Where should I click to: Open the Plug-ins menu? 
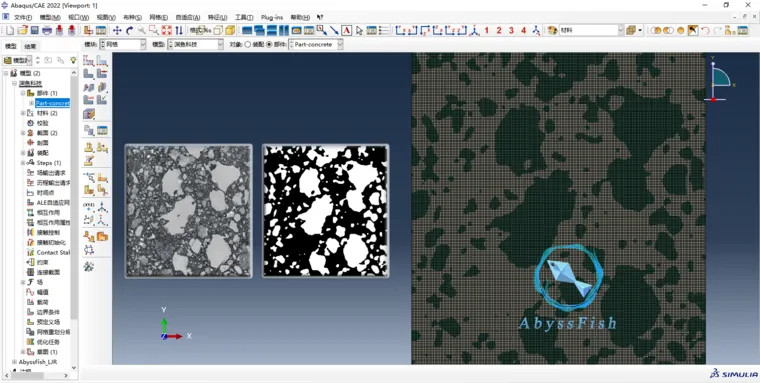pos(271,17)
